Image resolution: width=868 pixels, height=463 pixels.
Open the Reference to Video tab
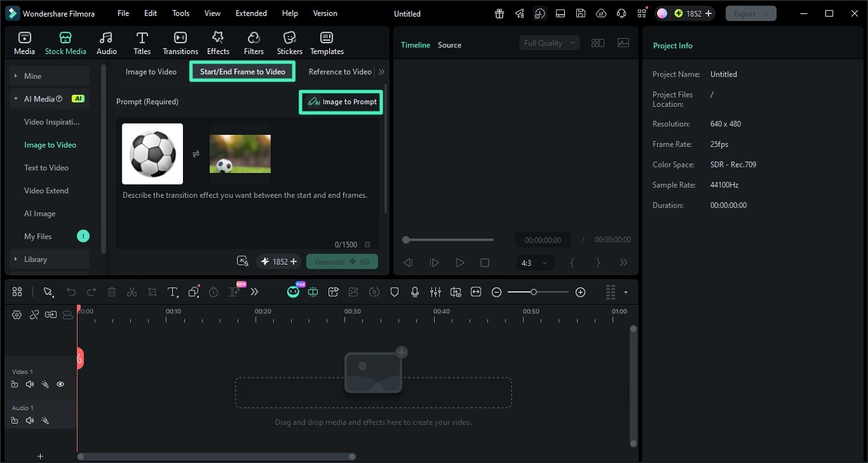339,71
